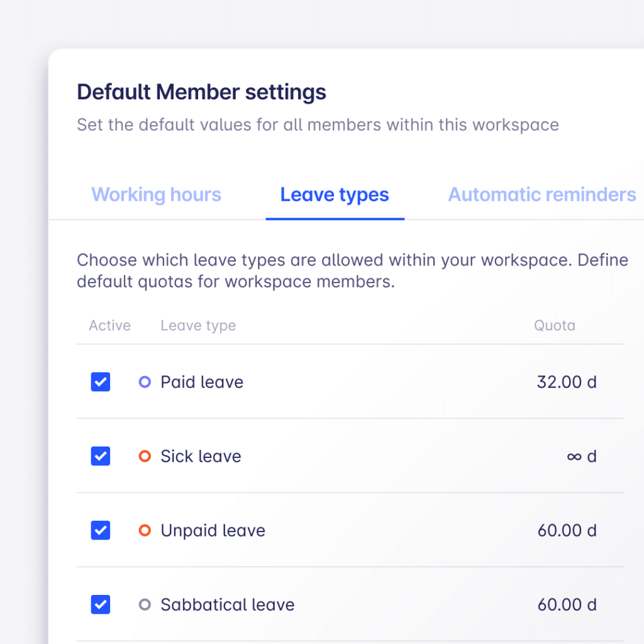Uncheck the Paid leave active checkbox

pyautogui.click(x=101, y=382)
